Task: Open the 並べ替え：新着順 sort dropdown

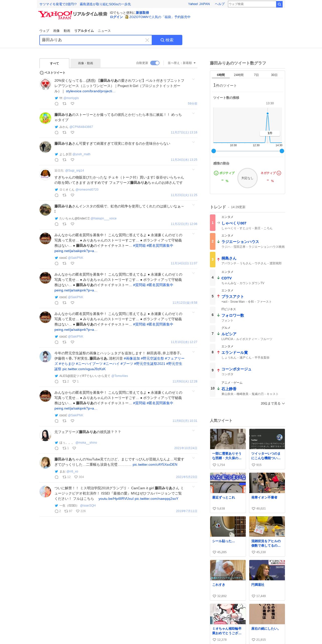Action: coord(182,63)
